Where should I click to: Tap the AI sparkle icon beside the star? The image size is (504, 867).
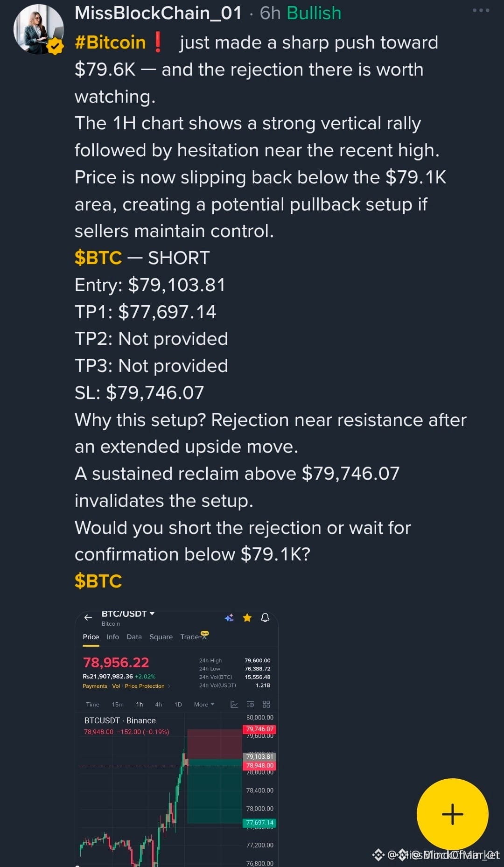(x=229, y=618)
